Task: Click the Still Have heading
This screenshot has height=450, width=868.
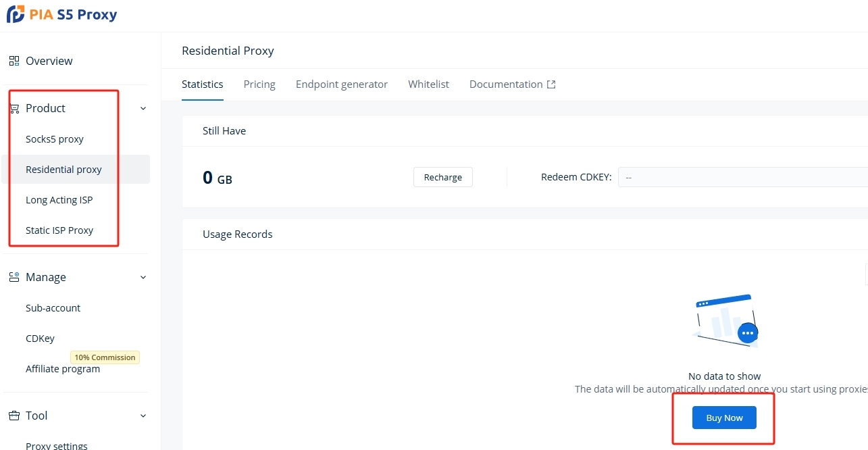Action: pos(224,131)
